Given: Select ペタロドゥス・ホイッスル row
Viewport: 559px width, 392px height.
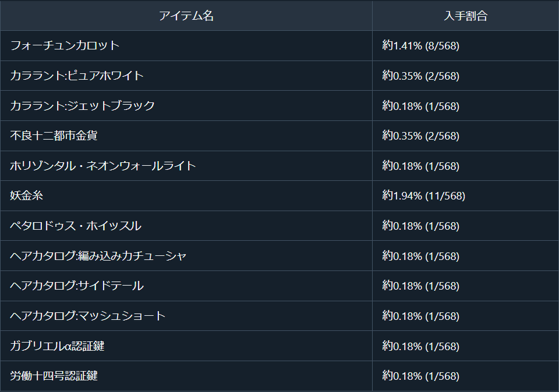Looking at the screenshot, I should click(279, 226).
